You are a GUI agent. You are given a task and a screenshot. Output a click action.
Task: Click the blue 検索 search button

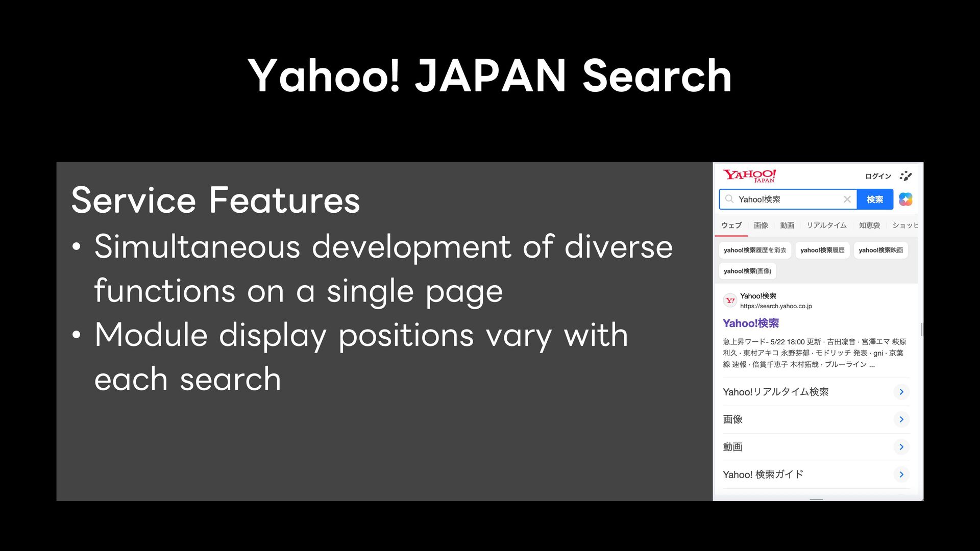point(875,199)
